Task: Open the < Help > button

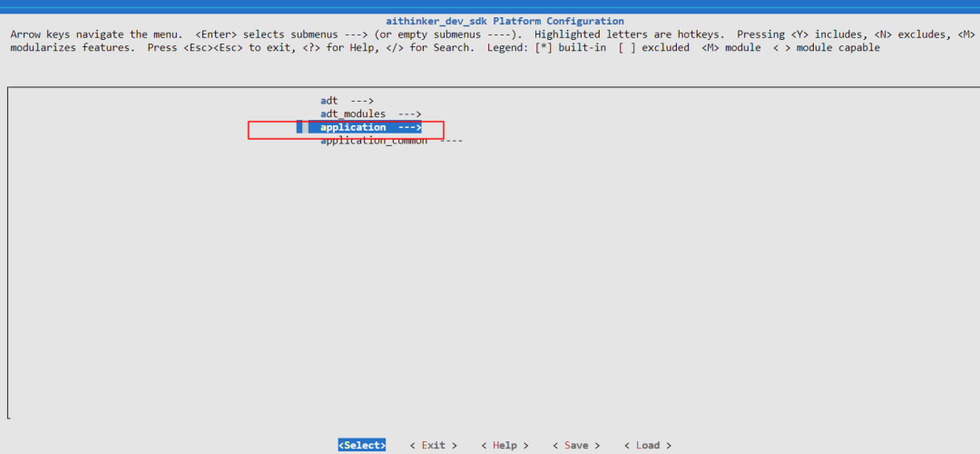Action: tap(505, 445)
